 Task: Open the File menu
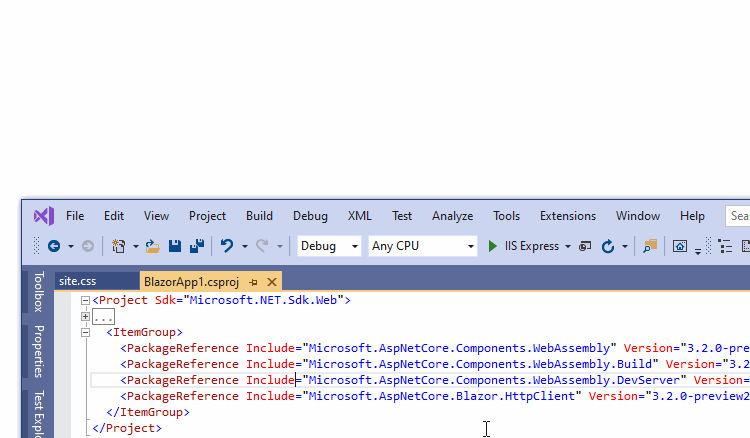[75, 216]
